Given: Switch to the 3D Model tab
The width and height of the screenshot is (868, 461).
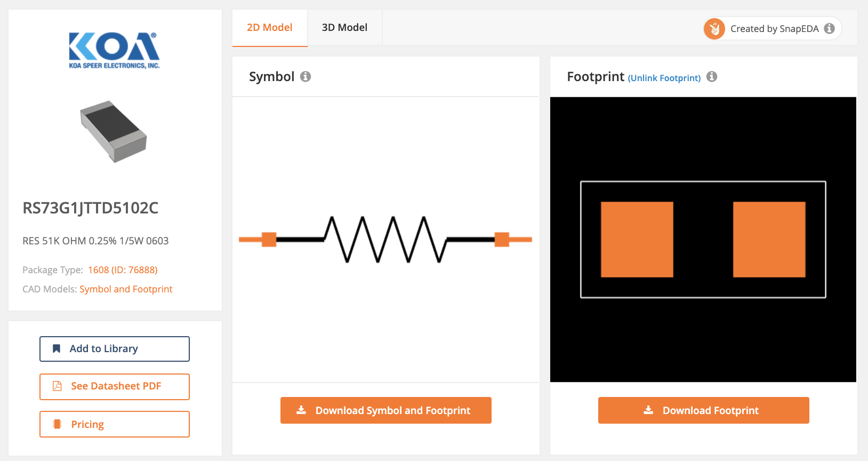Looking at the screenshot, I should tap(344, 27).
